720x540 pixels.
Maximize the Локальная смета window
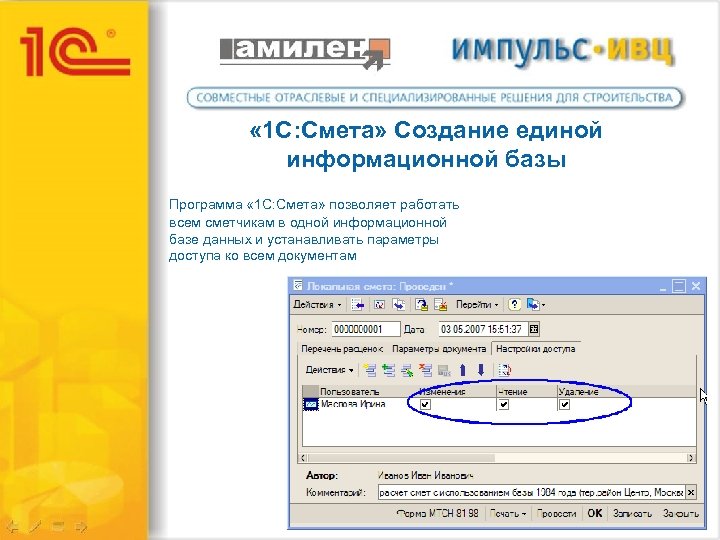[x=679, y=286]
